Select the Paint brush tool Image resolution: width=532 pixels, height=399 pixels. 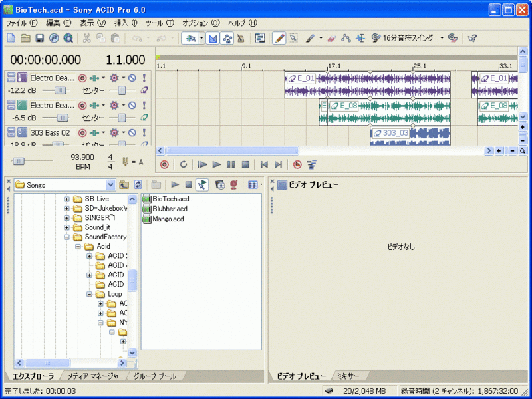click(x=310, y=38)
